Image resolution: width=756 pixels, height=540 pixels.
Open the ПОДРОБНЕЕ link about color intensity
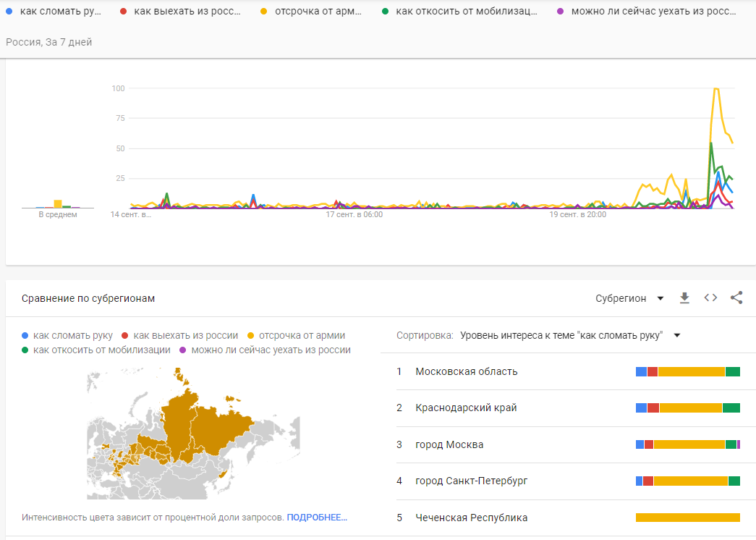pyautogui.click(x=317, y=518)
